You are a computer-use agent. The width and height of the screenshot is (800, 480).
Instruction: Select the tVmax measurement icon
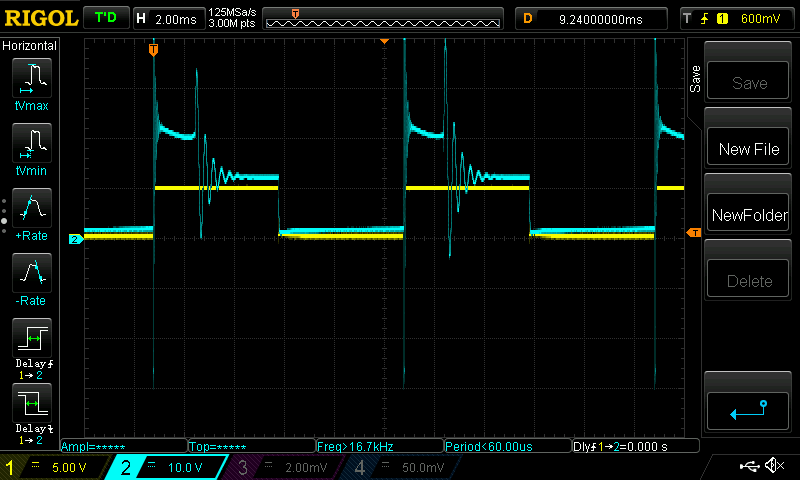point(31,83)
